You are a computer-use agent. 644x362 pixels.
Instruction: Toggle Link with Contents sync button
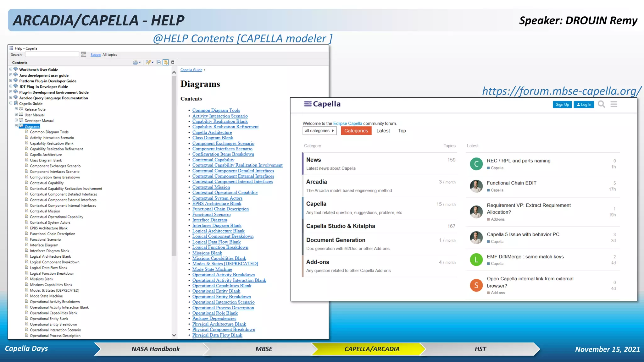pos(165,62)
